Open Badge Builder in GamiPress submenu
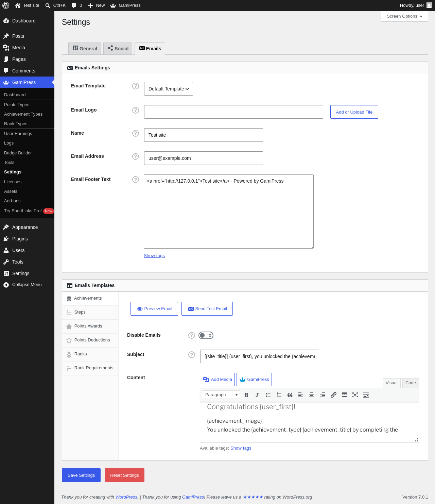The height and width of the screenshot is (504, 435). tap(27, 153)
